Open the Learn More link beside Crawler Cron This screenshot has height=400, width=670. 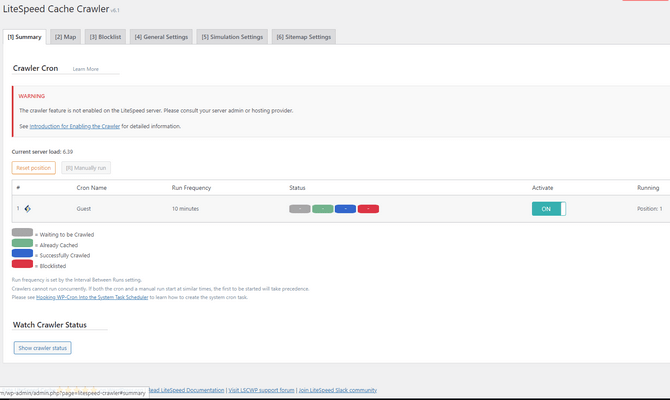tap(86, 69)
